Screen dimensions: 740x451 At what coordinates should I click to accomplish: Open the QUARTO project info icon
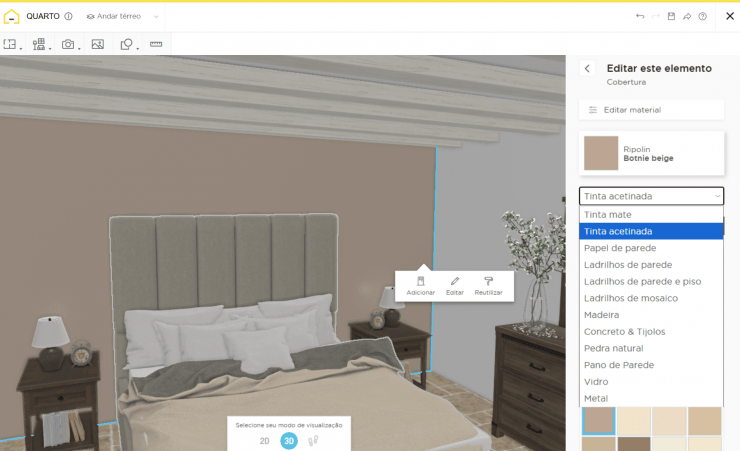pyautogui.click(x=68, y=16)
